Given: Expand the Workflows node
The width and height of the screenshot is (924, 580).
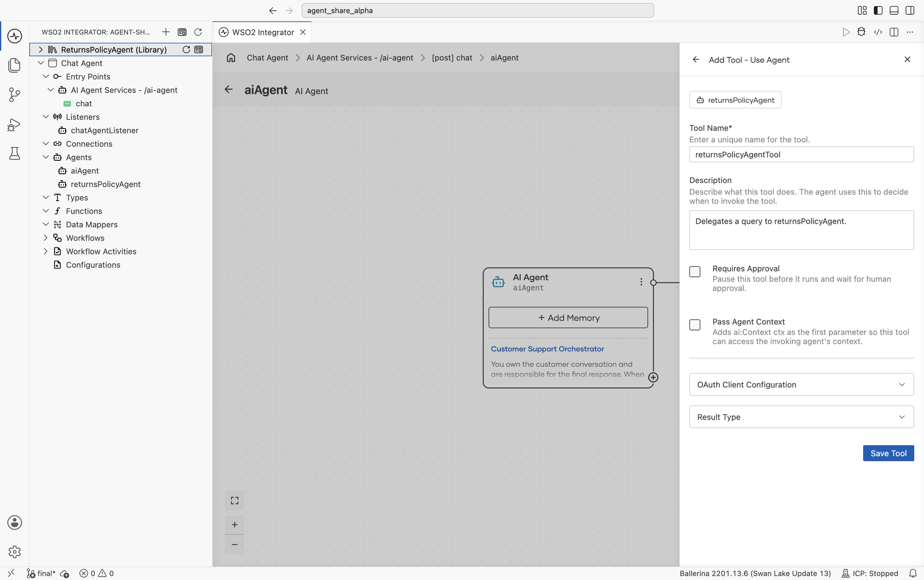Looking at the screenshot, I should click(x=46, y=238).
